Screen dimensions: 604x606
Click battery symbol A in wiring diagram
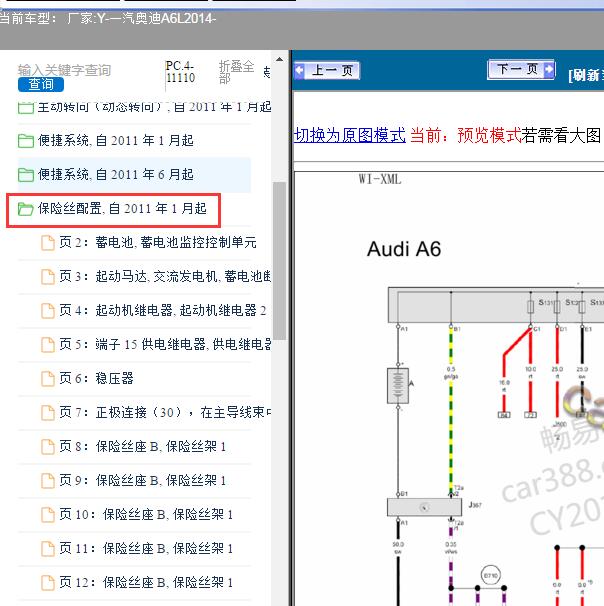(x=398, y=386)
